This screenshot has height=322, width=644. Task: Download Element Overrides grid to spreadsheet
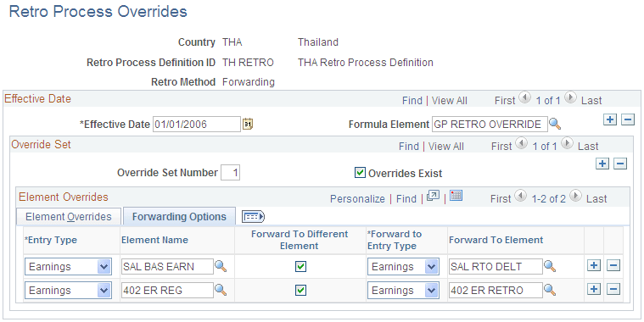click(456, 196)
